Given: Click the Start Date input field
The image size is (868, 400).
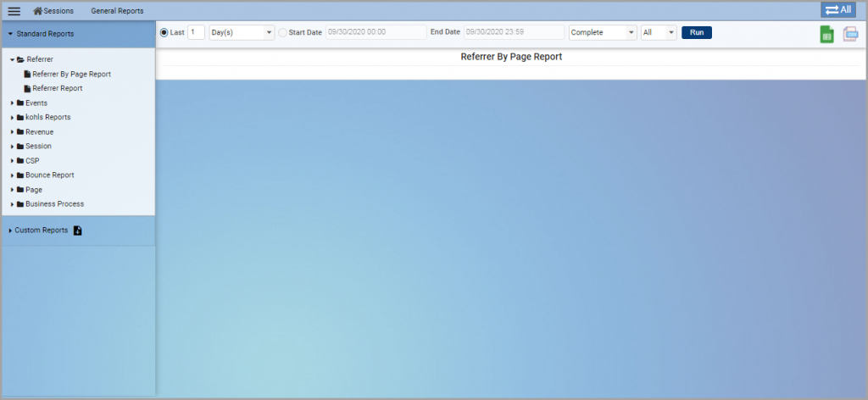Looking at the screenshot, I should [x=376, y=33].
